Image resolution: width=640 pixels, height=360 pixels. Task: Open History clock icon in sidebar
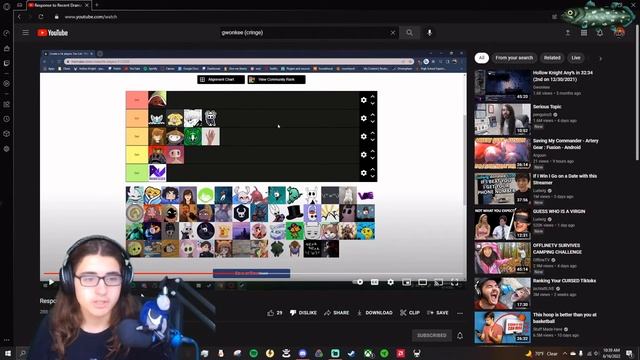click(7, 119)
